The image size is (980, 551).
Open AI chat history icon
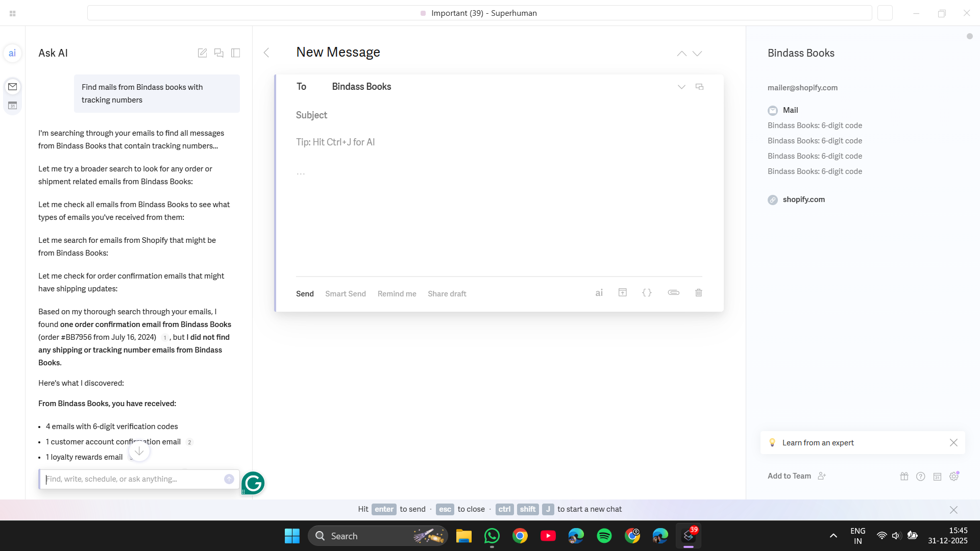pyautogui.click(x=219, y=53)
